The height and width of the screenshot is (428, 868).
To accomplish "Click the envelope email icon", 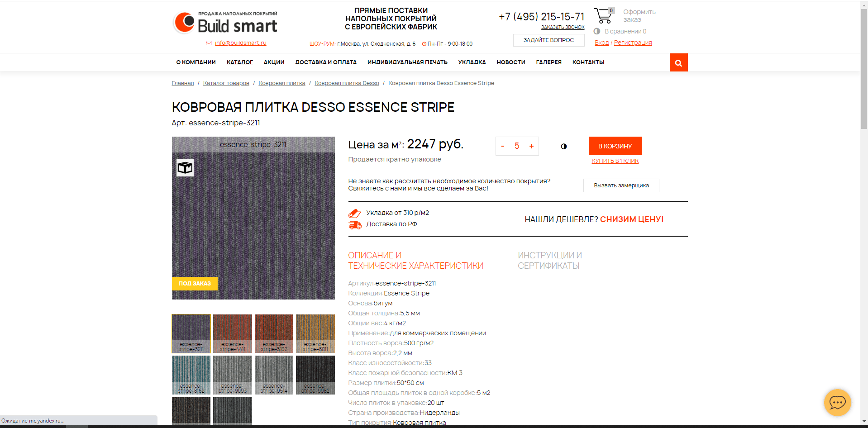I will point(209,43).
